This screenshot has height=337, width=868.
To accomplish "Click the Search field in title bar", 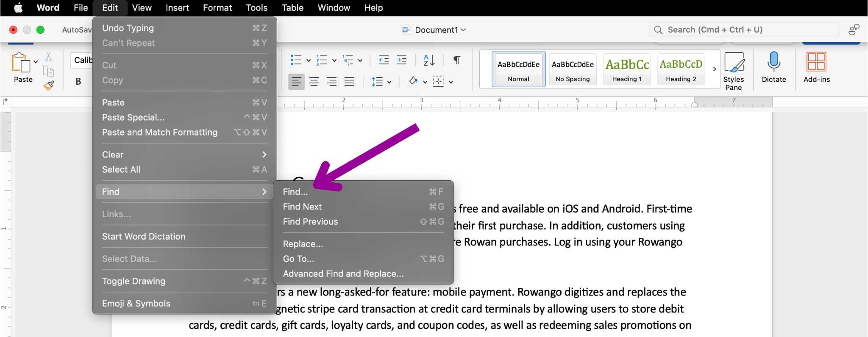I will point(744,30).
